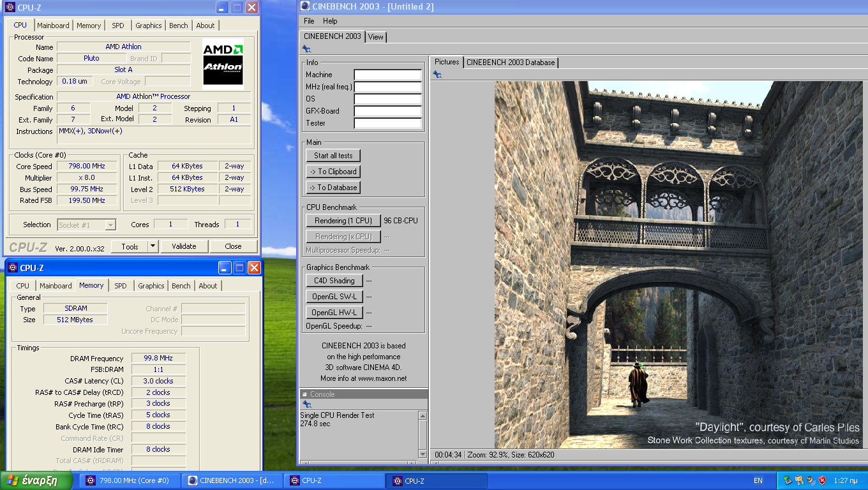Click the -> To Clipboard button
The image size is (868, 490).
333,172
